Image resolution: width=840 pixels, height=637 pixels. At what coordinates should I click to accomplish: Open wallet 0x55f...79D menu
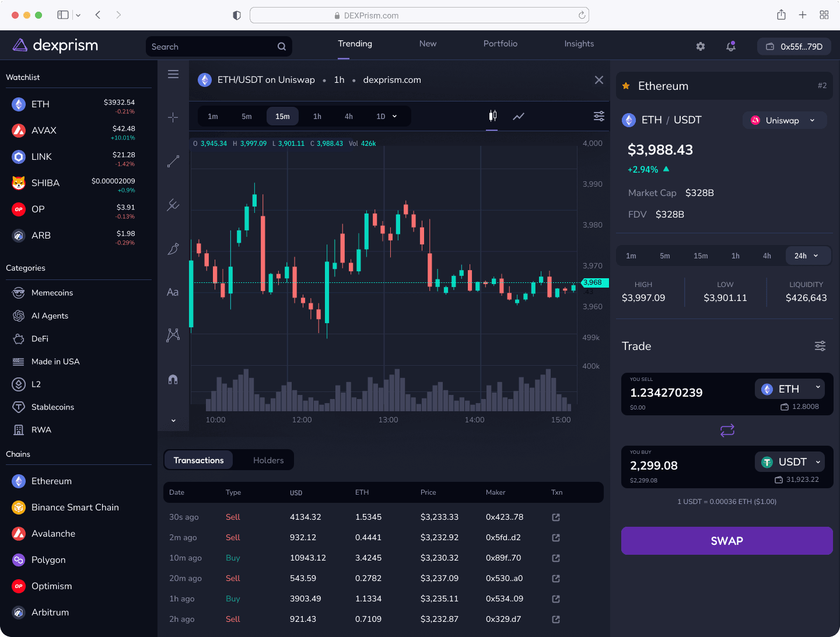tap(794, 46)
